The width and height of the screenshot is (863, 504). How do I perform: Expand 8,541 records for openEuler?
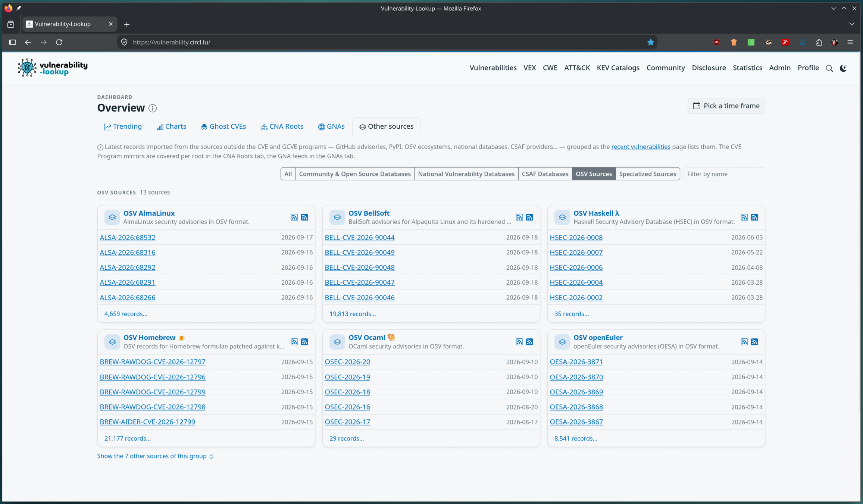click(x=576, y=438)
